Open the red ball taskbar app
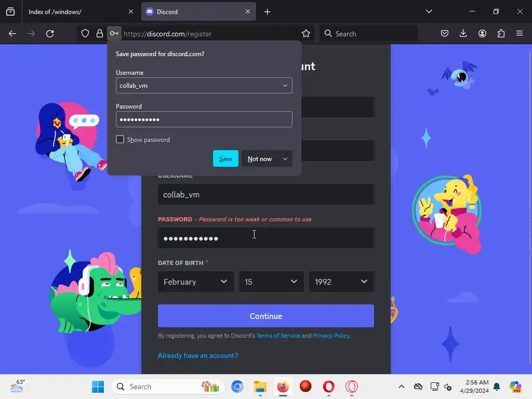The width and height of the screenshot is (532, 399). pos(305,387)
